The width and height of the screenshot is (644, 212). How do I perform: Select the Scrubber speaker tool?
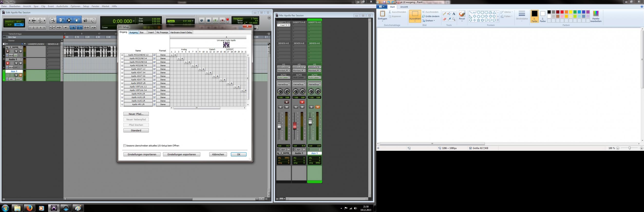coord(85,20)
